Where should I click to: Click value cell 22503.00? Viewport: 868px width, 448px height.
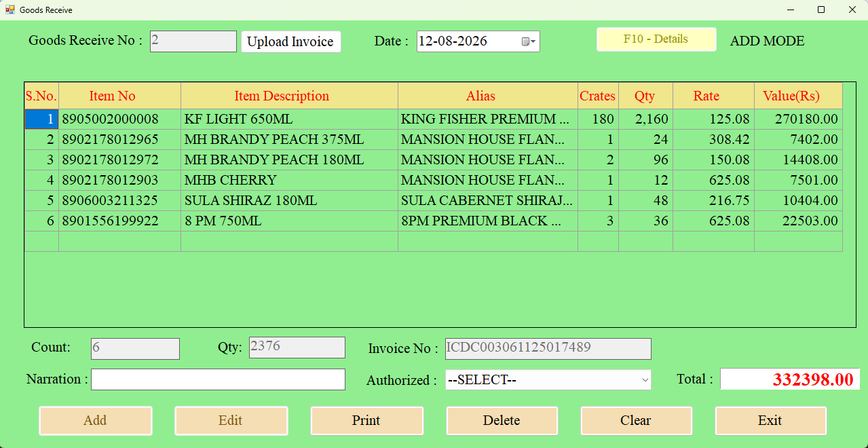coord(798,221)
